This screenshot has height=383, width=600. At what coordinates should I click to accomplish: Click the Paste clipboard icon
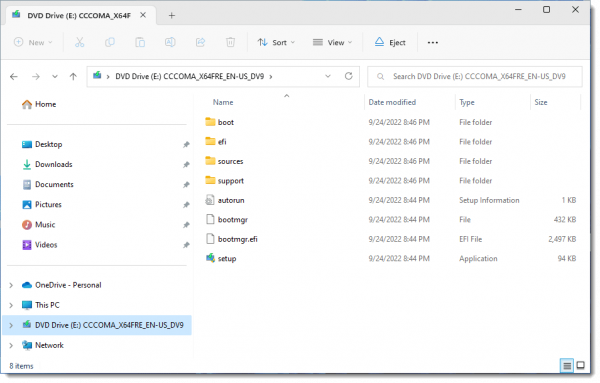click(x=140, y=42)
